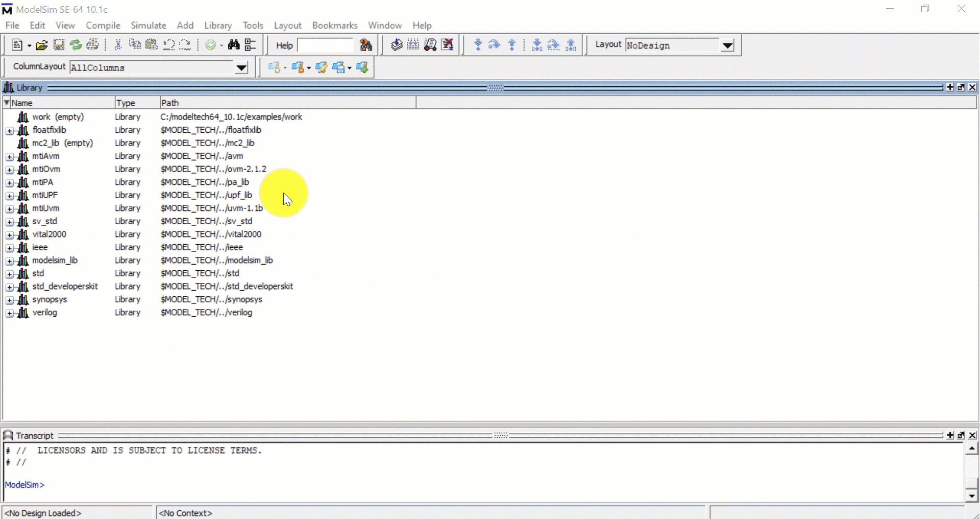This screenshot has height=519, width=980.
Task: Click the Paste clipboard icon
Action: [152, 45]
